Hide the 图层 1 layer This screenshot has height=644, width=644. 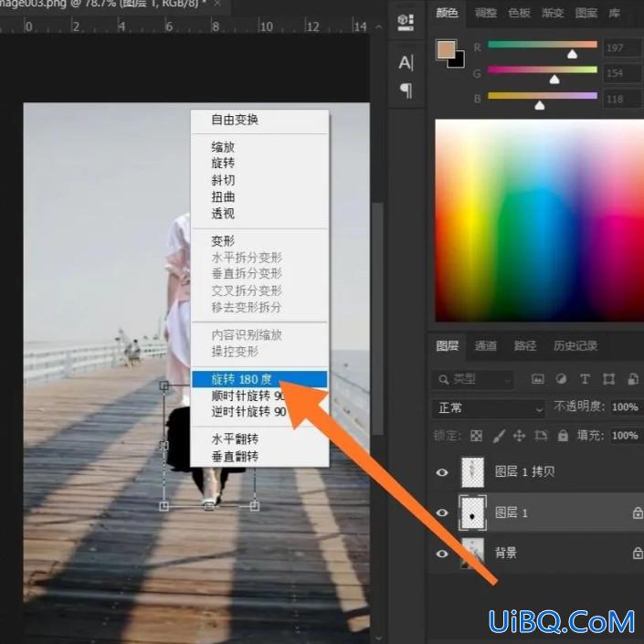(442, 513)
